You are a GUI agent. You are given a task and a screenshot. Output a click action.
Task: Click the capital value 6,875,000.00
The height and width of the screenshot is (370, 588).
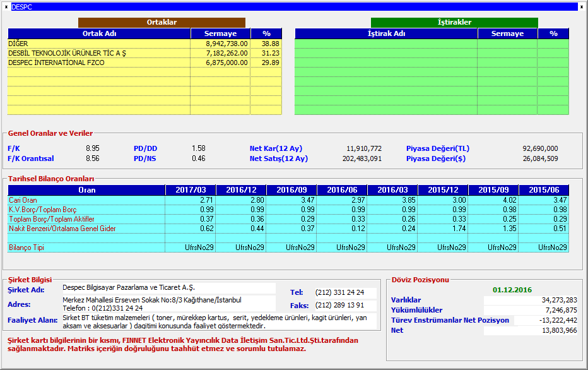(x=226, y=63)
